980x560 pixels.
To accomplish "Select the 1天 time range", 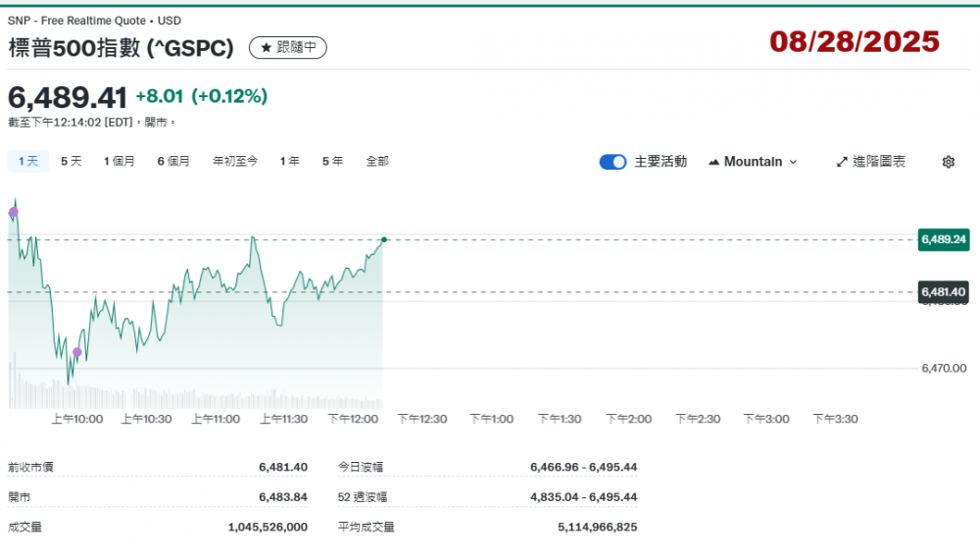I will (27, 161).
